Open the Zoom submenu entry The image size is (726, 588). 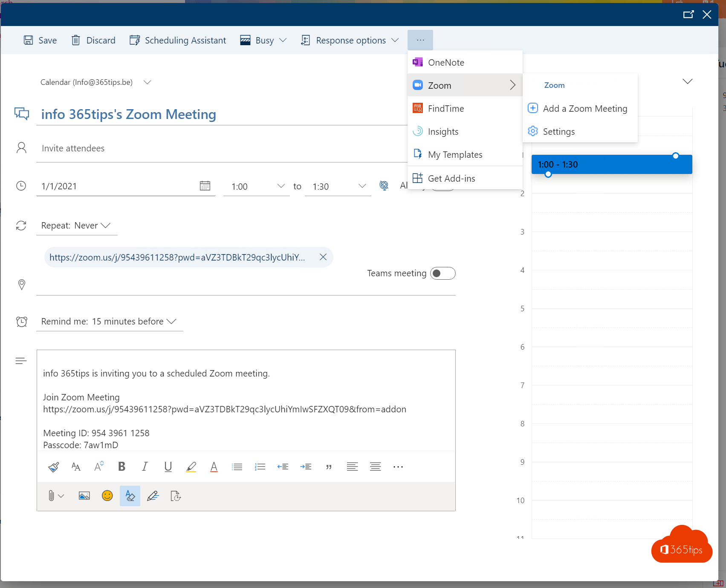[439, 85]
